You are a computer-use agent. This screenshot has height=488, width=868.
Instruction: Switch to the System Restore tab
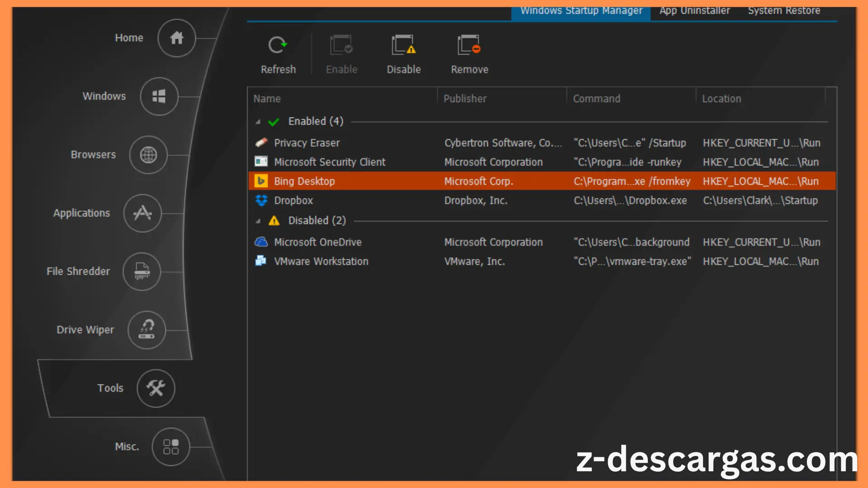click(784, 11)
